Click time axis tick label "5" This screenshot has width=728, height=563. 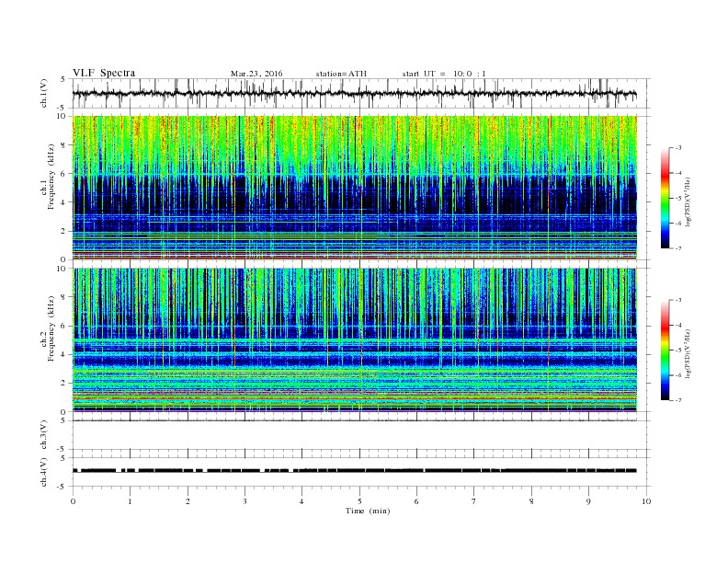[x=359, y=501]
